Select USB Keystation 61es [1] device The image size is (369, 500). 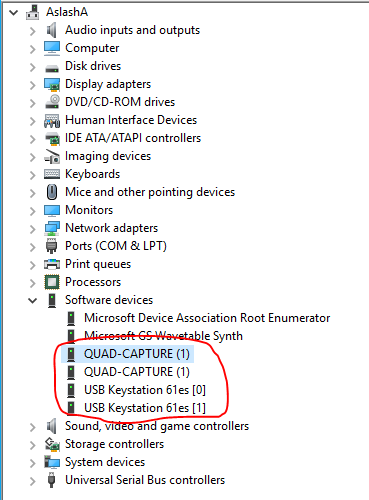[145, 408]
